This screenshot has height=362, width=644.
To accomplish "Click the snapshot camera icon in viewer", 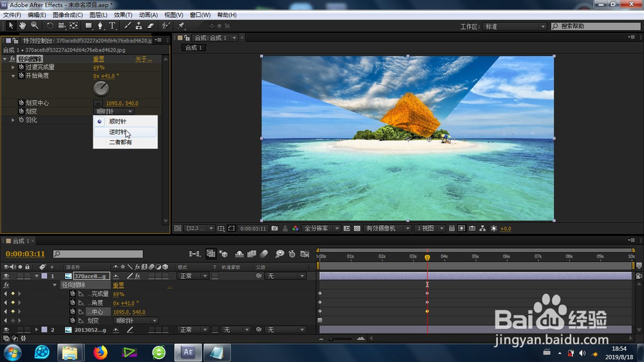I will (x=274, y=229).
